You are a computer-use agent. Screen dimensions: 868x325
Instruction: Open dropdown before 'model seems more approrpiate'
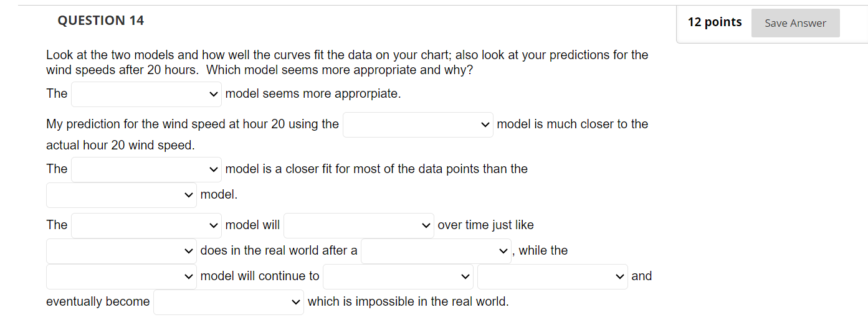tap(146, 94)
